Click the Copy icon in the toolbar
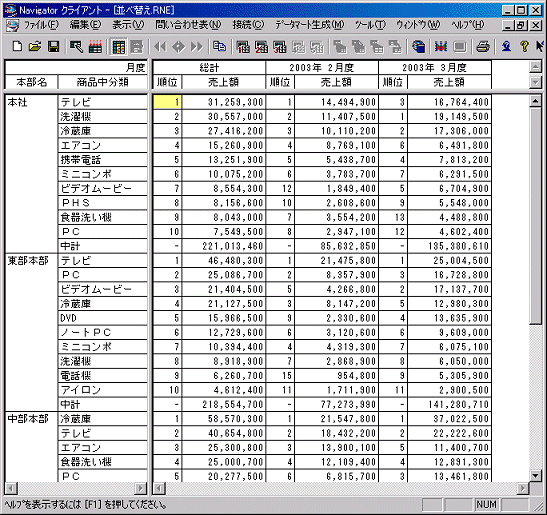 (219, 46)
